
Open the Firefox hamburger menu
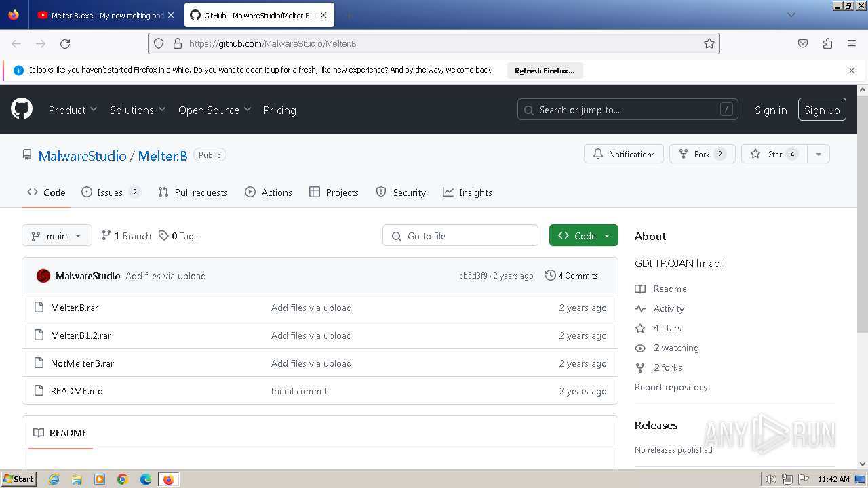852,43
